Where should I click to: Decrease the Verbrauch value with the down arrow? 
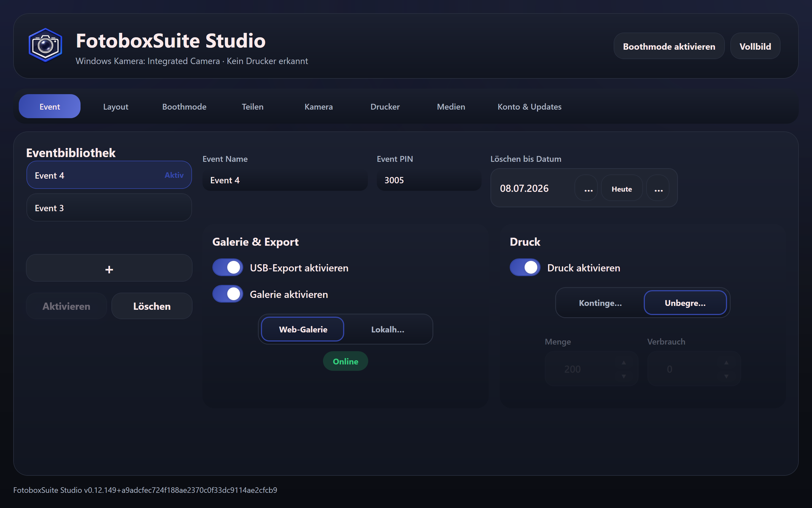726,376
